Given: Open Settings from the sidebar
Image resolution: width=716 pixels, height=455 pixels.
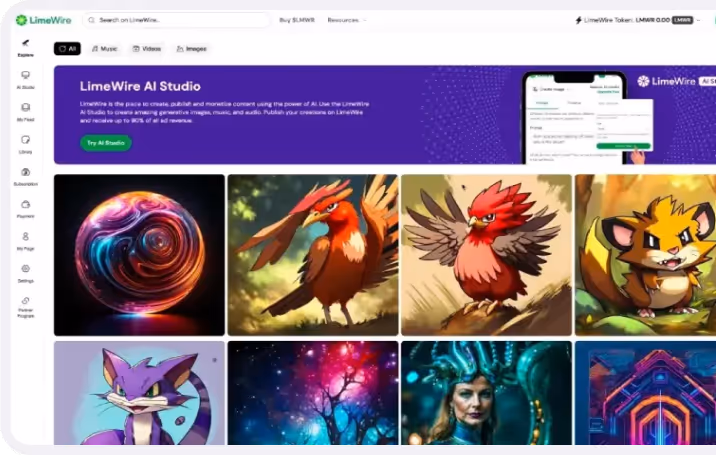Looking at the screenshot, I should (26, 274).
